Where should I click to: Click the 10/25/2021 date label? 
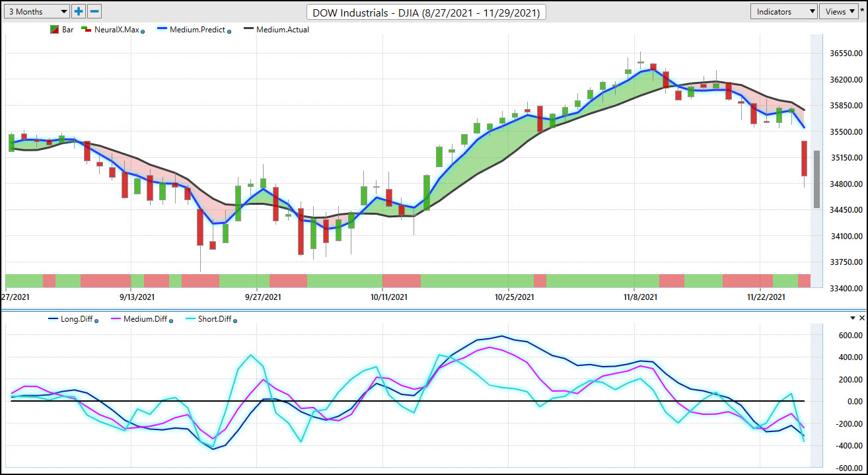tap(514, 297)
